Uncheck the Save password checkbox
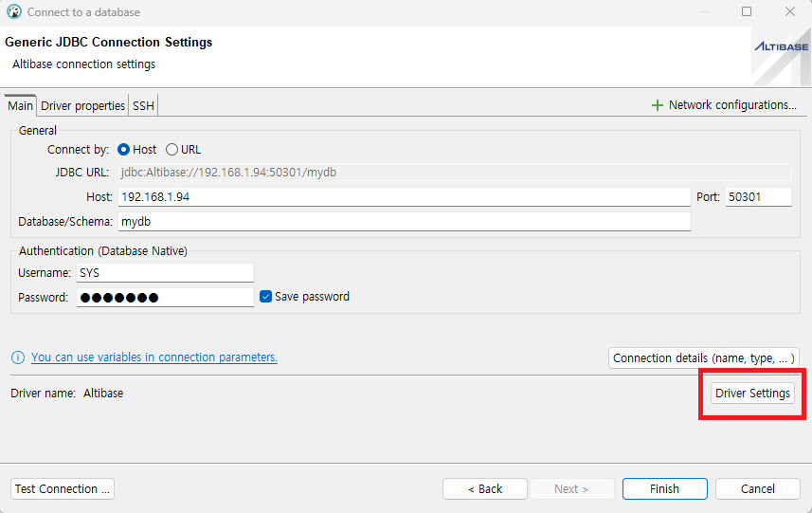 click(265, 297)
